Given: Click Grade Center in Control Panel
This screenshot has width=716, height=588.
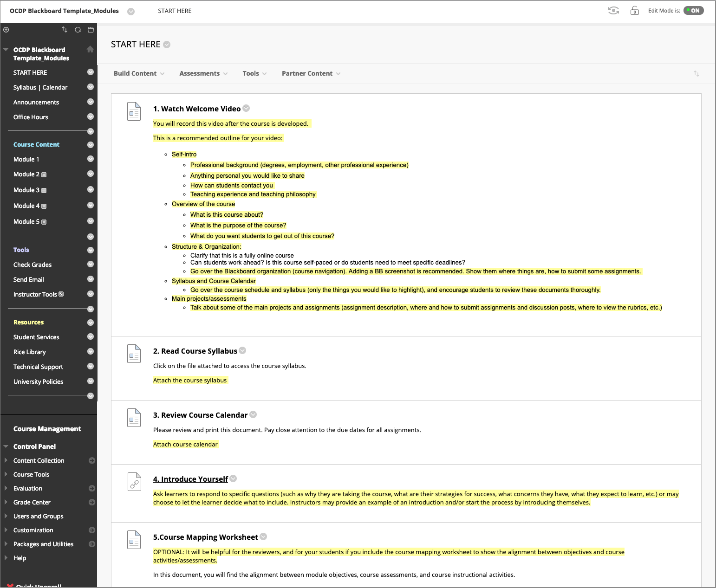Looking at the screenshot, I should coord(32,502).
